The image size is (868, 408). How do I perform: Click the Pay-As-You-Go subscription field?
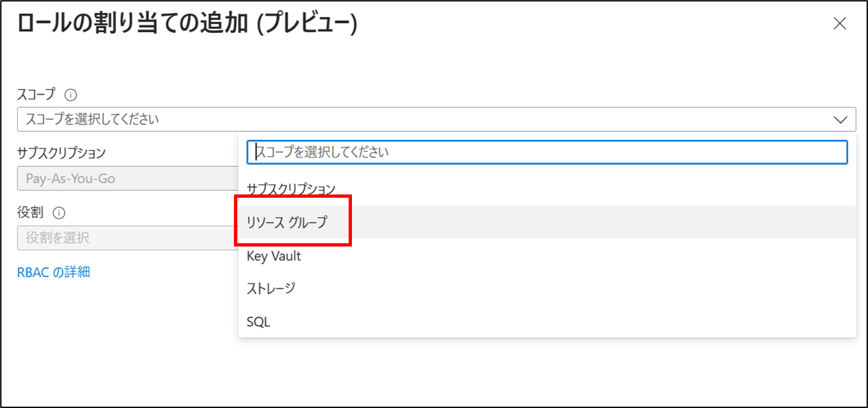128,178
